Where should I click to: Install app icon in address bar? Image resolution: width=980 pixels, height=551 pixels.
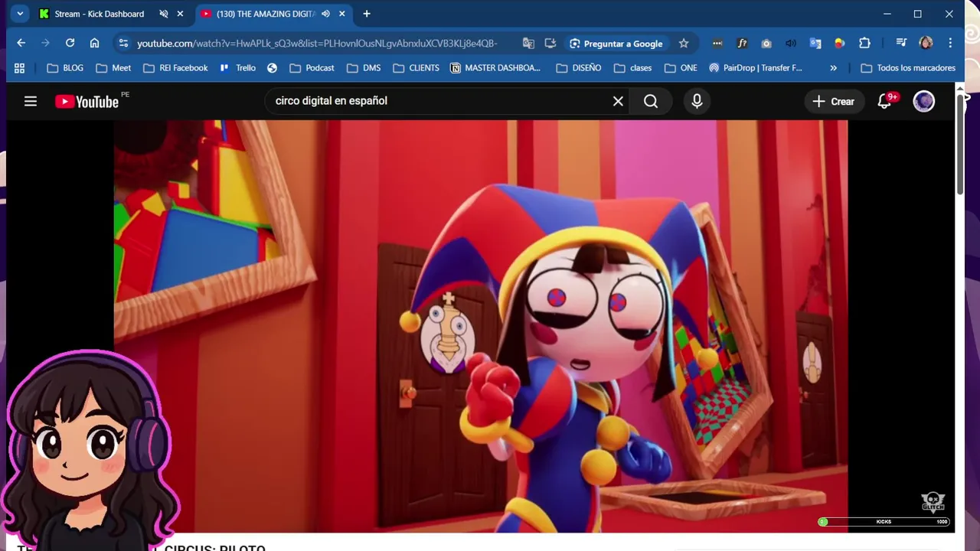click(x=550, y=44)
